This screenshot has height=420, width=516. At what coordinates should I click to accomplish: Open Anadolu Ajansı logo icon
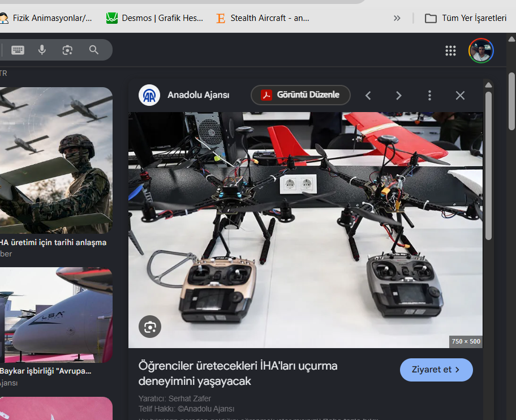click(x=149, y=95)
